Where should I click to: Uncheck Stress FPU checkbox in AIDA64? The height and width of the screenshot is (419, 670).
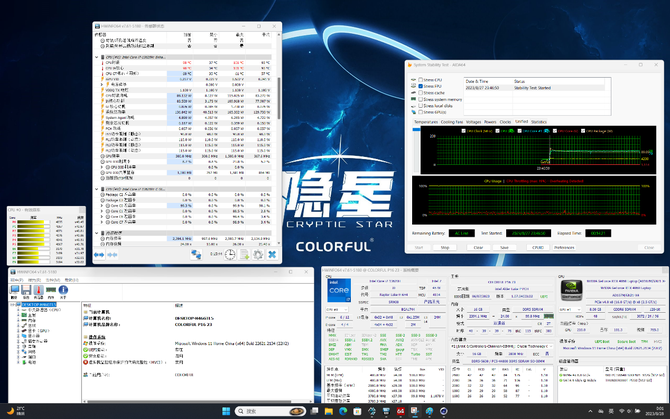pos(420,86)
